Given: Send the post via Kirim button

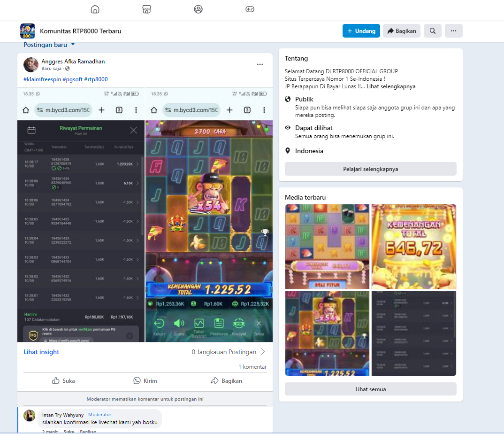Looking at the screenshot, I should (x=145, y=380).
